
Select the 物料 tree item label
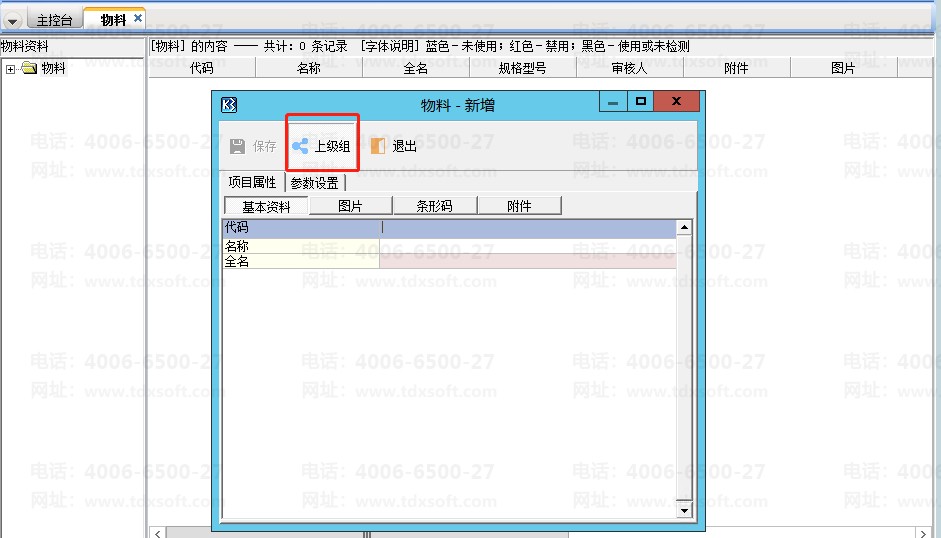(53, 68)
